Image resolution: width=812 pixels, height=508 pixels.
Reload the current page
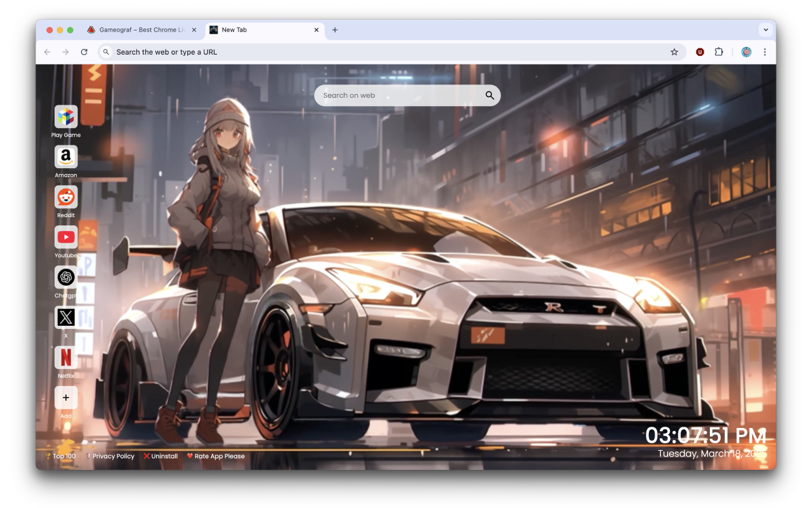84,51
